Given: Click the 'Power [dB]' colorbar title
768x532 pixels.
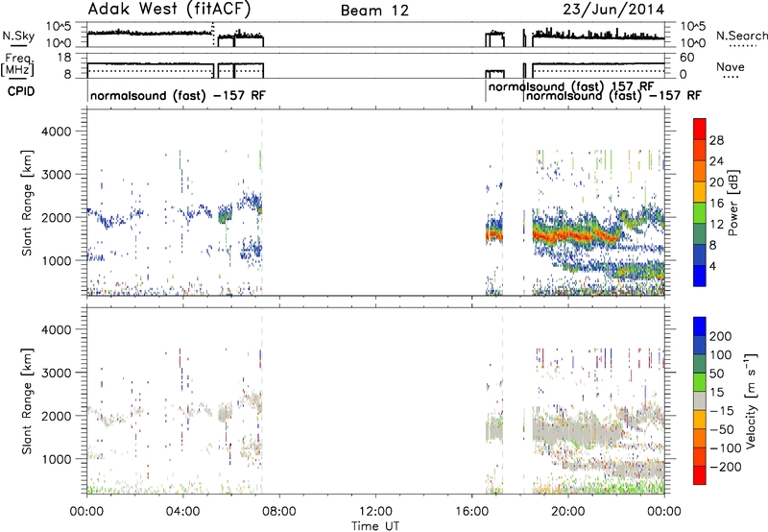Looking at the screenshot, I should (x=732, y=203).
